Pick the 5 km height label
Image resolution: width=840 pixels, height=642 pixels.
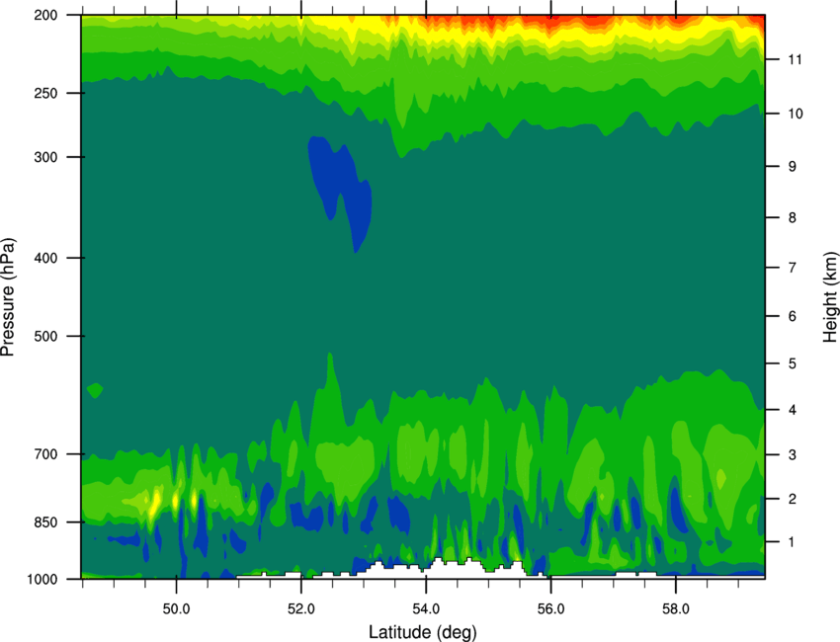793,363
